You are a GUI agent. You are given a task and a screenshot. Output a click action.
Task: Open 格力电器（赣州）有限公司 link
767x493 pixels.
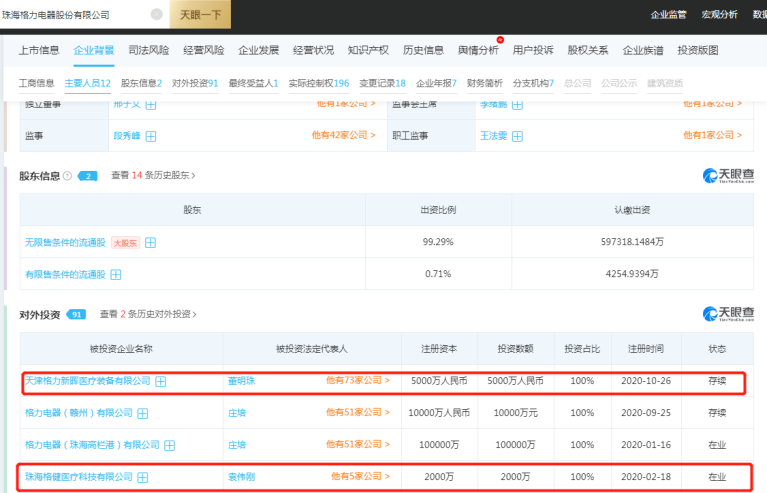click(x=79, y=413)
